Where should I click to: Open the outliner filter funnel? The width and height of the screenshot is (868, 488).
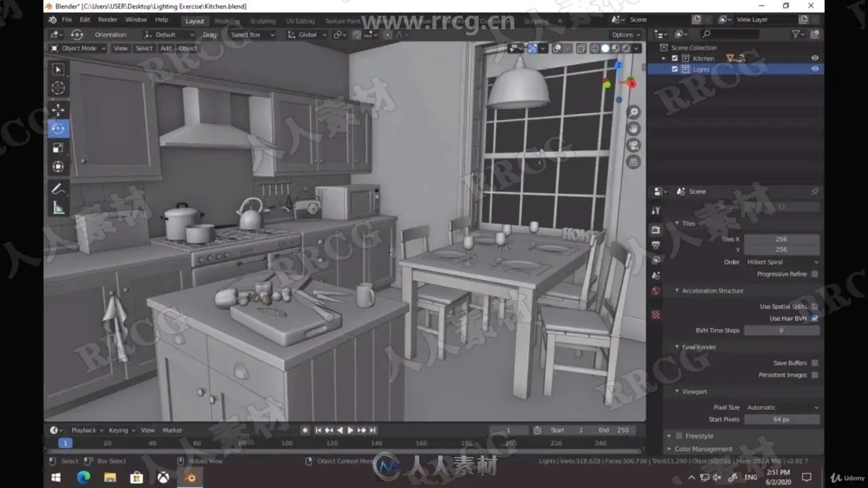point(797,34)
